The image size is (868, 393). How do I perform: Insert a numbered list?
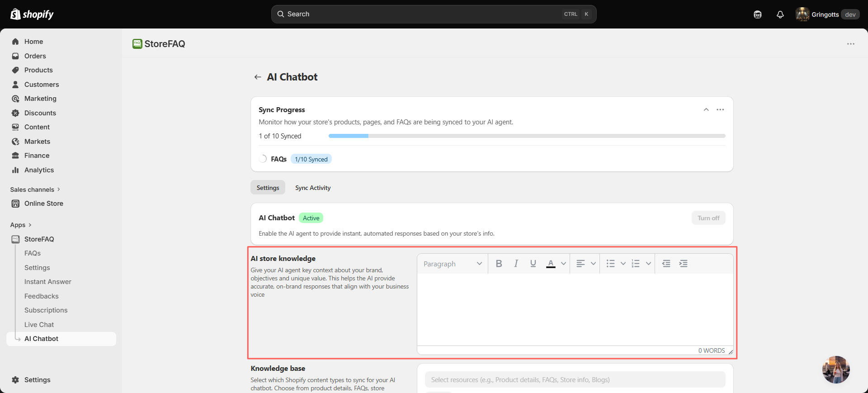point(636,264)
